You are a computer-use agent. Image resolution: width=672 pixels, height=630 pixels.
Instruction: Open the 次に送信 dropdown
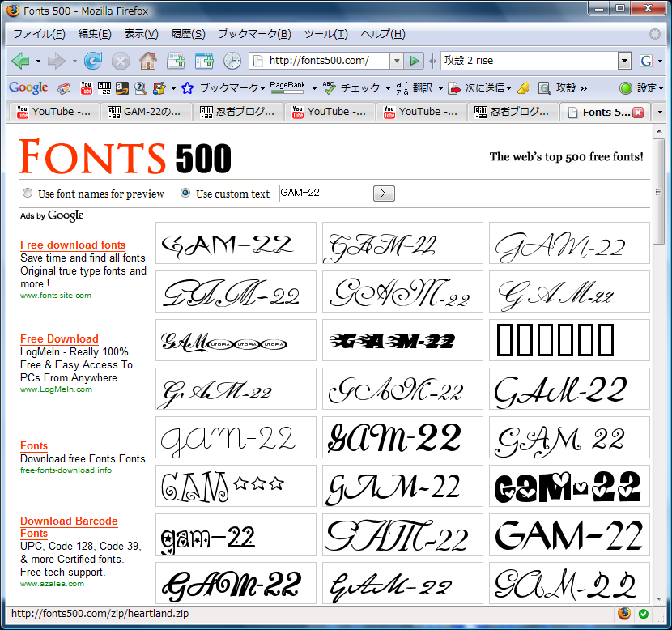(508, 89)
